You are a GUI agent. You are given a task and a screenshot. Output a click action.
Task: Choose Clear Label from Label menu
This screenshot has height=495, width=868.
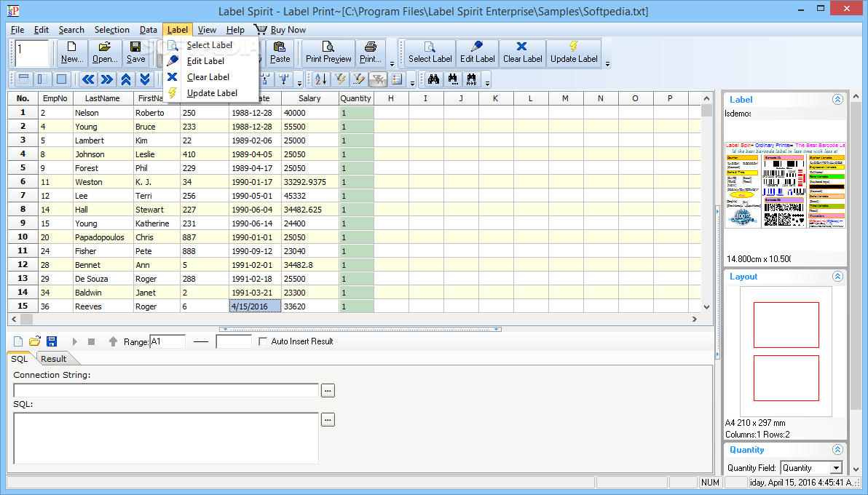point(208,77)
